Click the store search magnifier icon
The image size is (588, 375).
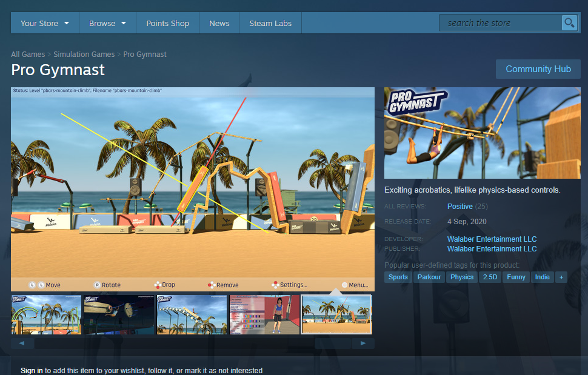click(569, 23)
